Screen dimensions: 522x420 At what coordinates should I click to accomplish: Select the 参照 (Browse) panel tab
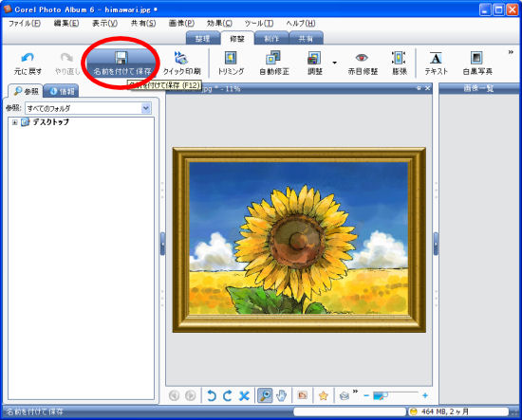pyautogui.click(x=26, y=91)
